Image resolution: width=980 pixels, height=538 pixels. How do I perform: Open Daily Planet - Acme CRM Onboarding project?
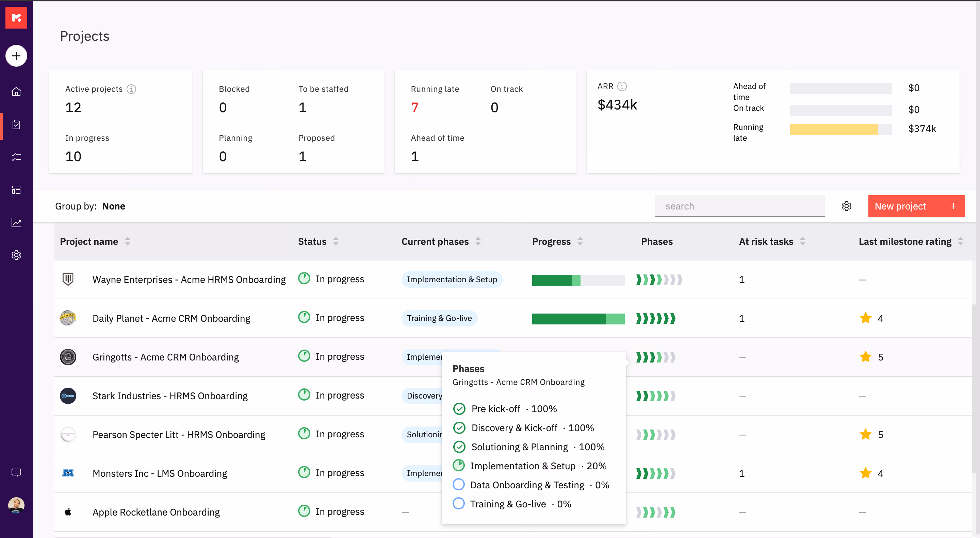pos(171,318)
